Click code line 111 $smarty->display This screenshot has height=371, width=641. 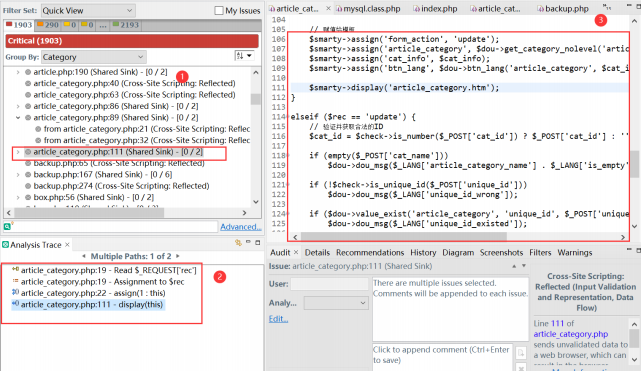404,87
